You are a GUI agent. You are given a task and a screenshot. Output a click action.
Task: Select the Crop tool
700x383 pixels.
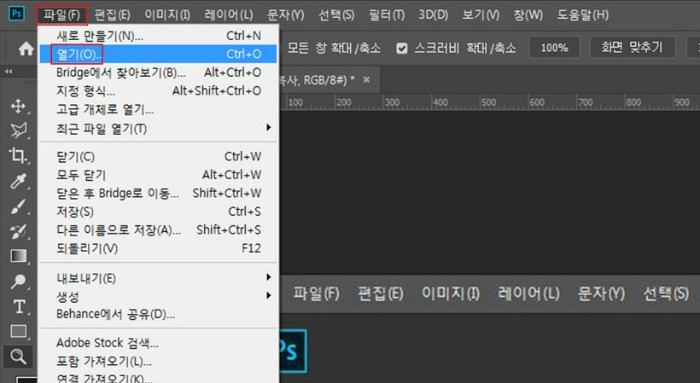tap(18, 155)
